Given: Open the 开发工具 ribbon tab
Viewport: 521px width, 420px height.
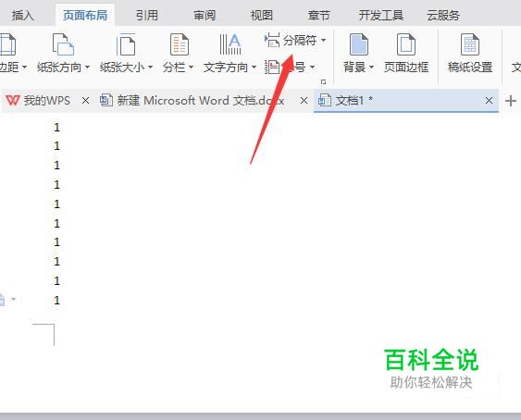Looking at the screenshot, I should tap(381, 16).
